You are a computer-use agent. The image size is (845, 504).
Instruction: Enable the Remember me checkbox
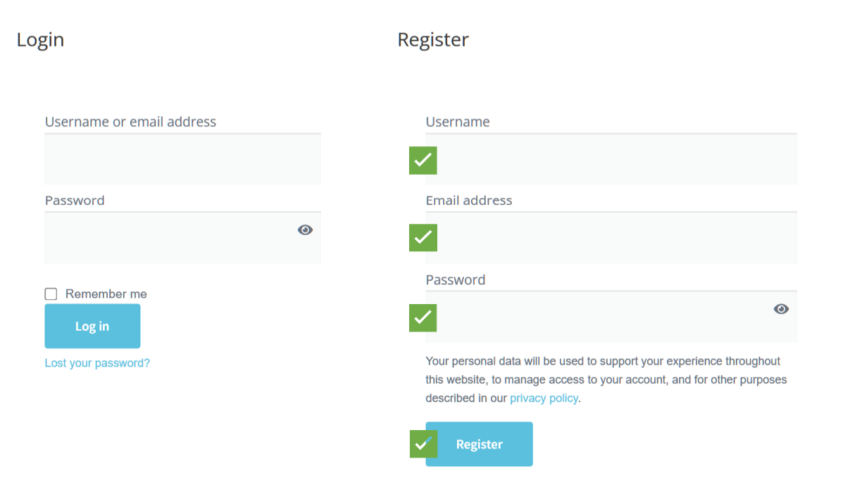tap(51, 294)
